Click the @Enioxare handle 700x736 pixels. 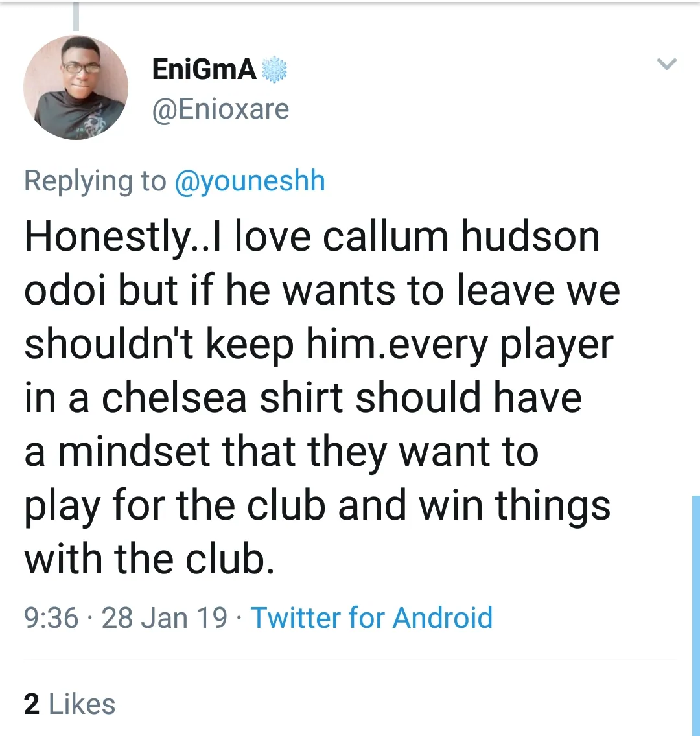220,109
